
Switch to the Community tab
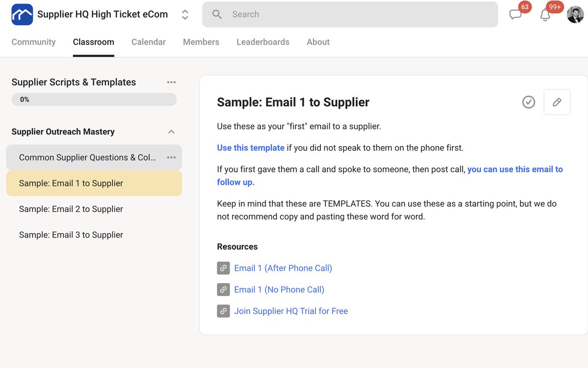point(33,42)
